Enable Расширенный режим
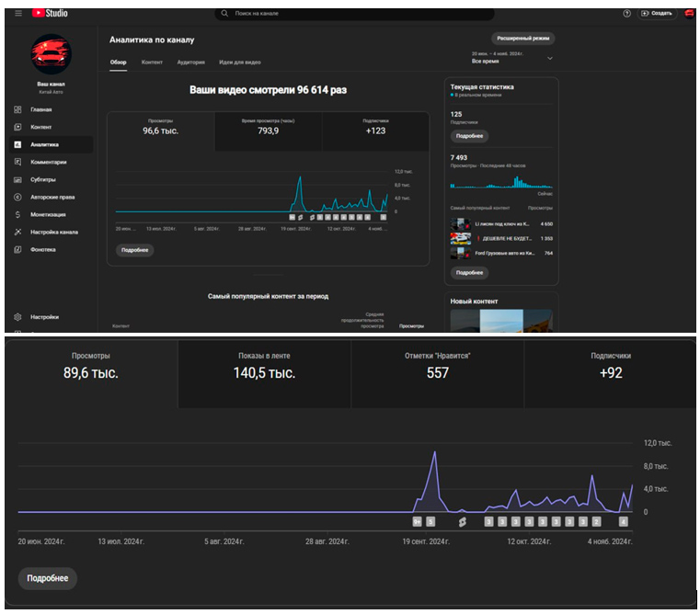This screenshot has height=614, width=700. [x=523, y=39]
